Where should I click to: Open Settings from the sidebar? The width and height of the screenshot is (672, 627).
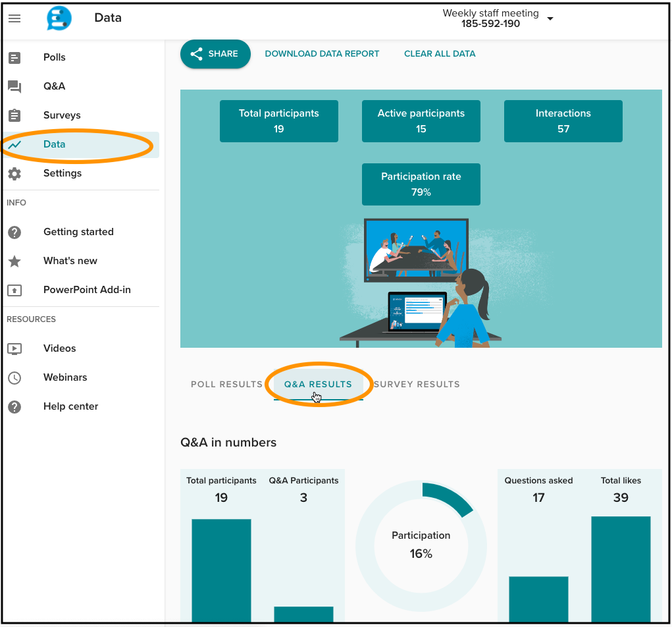[82, 174]
